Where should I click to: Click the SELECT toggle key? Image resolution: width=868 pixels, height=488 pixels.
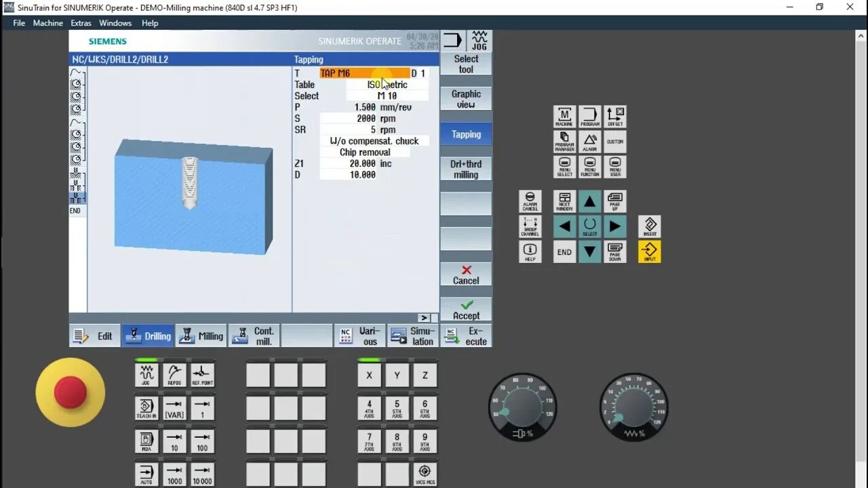pos(590,226)
